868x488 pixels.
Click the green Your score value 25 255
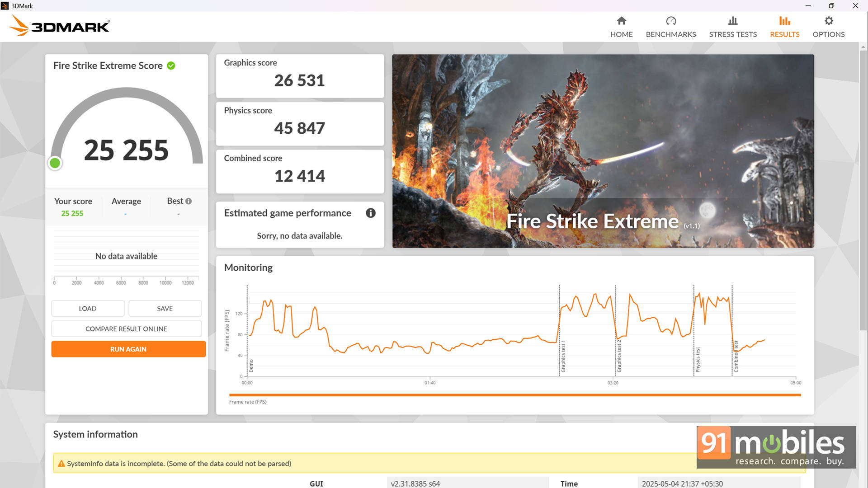tap(72, 213)
